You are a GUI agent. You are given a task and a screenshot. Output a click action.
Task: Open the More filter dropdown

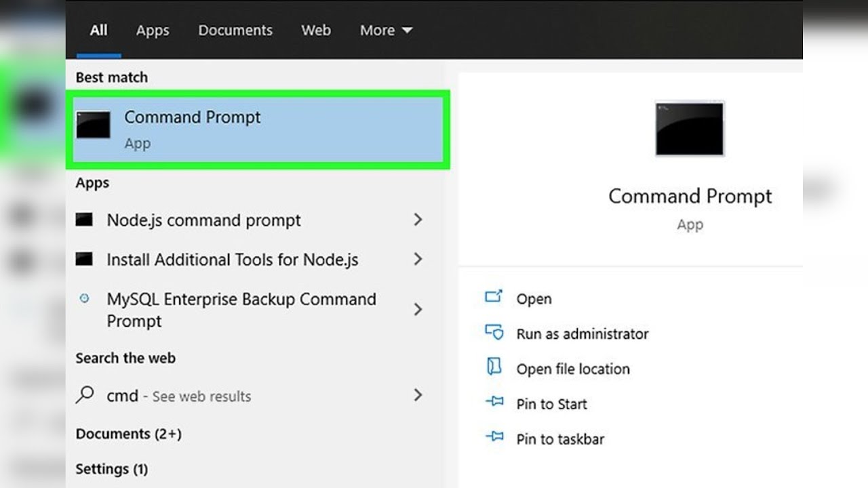point(386,30)
